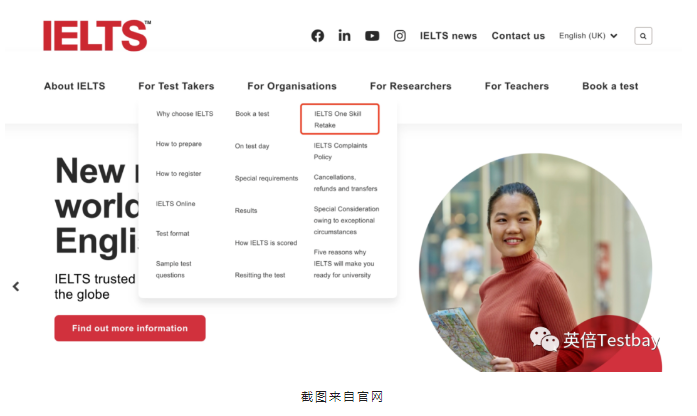697x416 pixels.
Task: Select IELTS Online
Action: tap(175, 204)
